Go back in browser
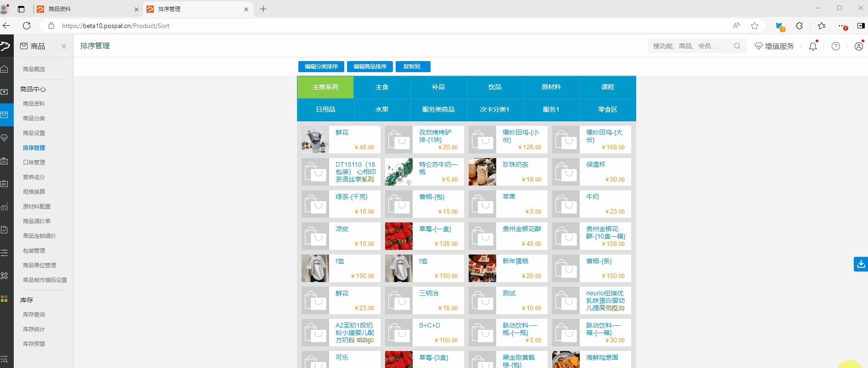The width and height of the screenshot is (868, 368). click(x=6, y=26)
